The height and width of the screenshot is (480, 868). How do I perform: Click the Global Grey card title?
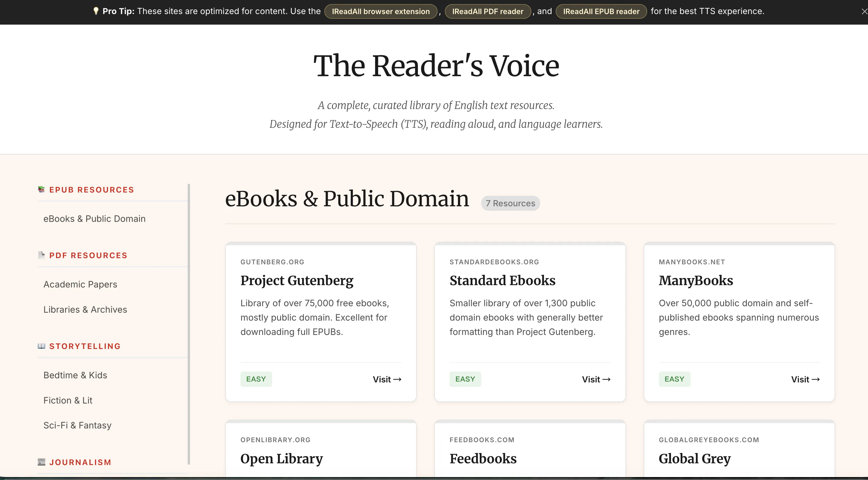coord(694,459)
